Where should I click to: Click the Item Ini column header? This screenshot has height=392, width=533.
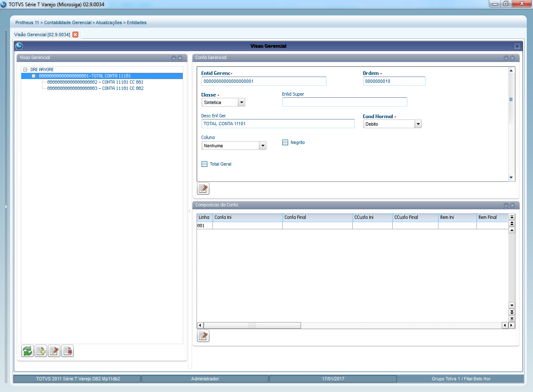click(x=457, y=218)
